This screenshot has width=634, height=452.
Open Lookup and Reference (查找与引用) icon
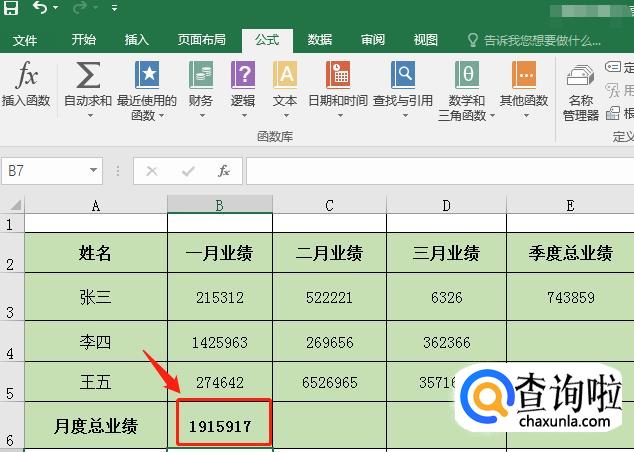(x=403, y=77)
